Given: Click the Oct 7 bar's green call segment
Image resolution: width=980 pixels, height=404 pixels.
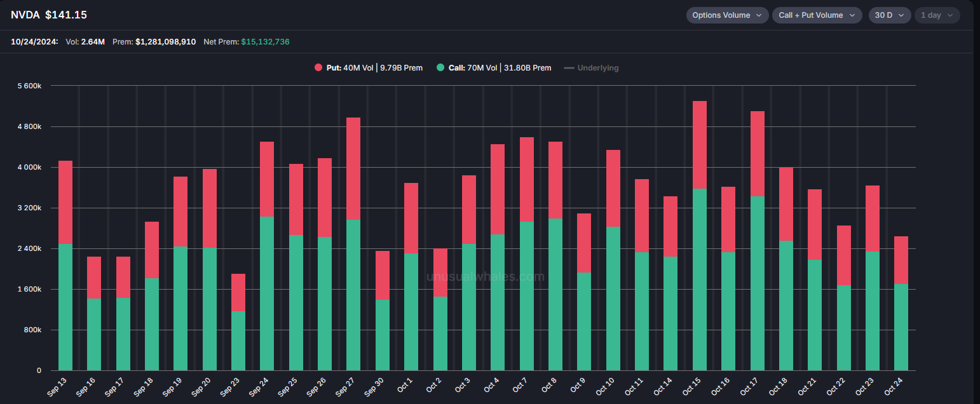Looking at the screenshot, I should coord(526,296).
